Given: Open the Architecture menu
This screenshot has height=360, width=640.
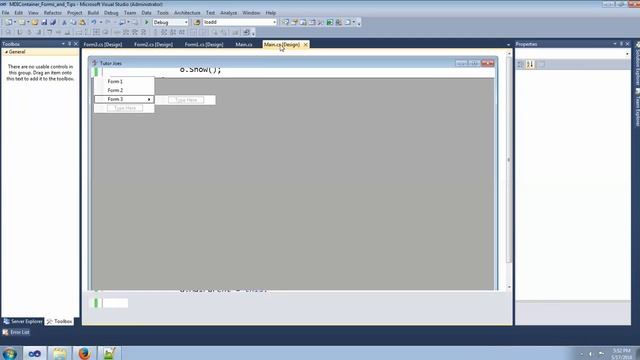Looking at the screenshot, I should click(187, 13).
